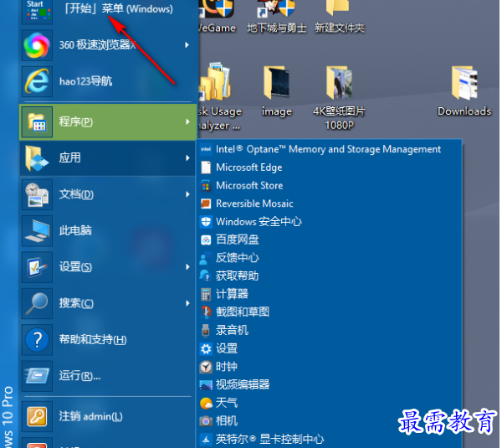The height and width of the screenshot is (448, 502).
Task: Click the 应用 apps folder icon
Action: point(37,158)
